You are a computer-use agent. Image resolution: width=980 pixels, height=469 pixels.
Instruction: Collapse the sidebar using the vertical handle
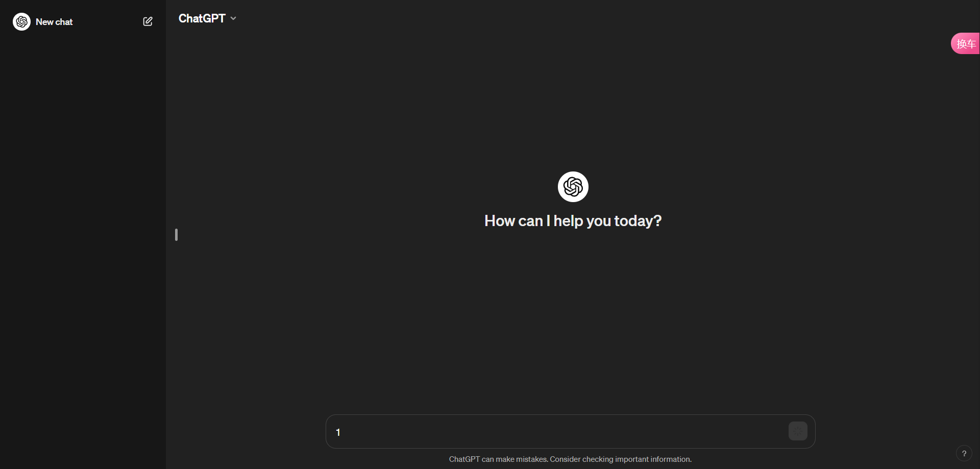pos(176,235)
